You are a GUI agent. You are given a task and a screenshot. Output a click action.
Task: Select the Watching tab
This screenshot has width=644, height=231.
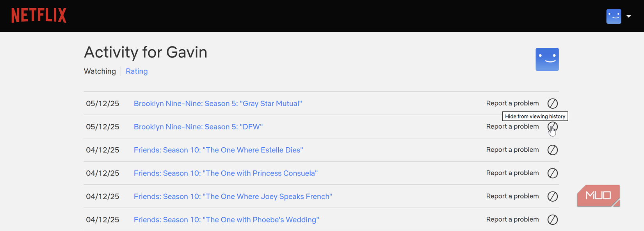click(100, 71)
